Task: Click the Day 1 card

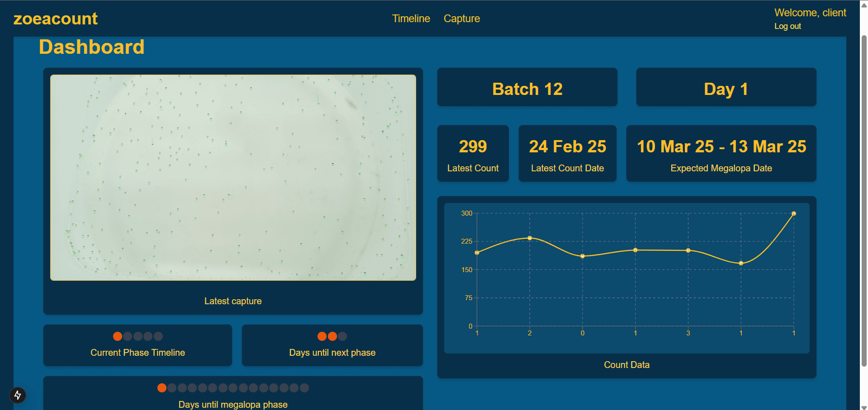Action: [726, 88]
